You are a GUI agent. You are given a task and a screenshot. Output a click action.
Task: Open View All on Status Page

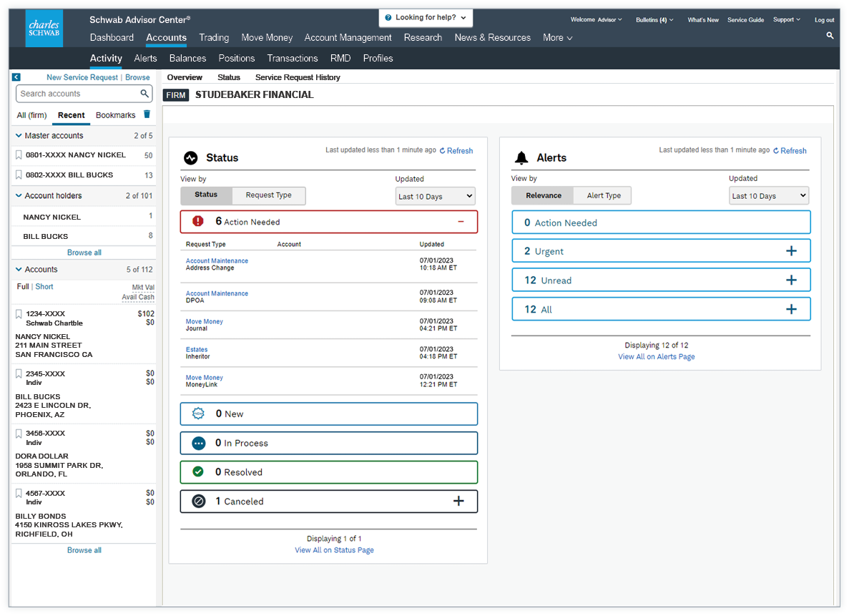coord(334,550)
